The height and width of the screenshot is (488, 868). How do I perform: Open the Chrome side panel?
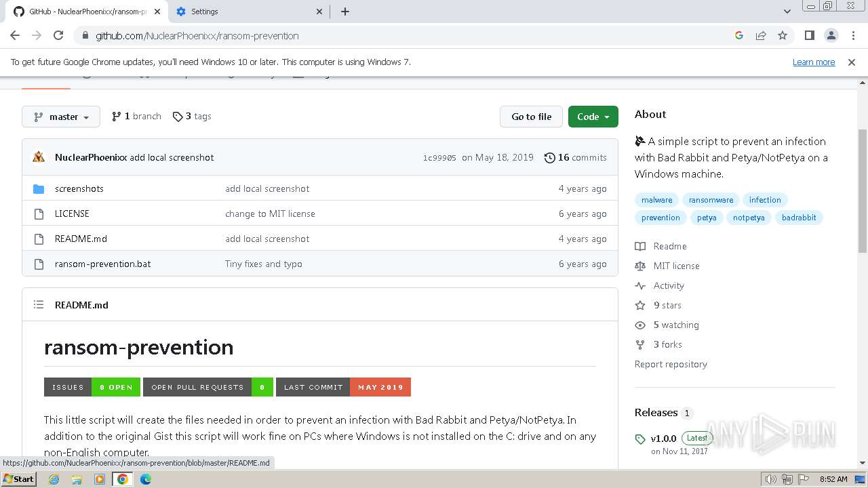[809, 35]
